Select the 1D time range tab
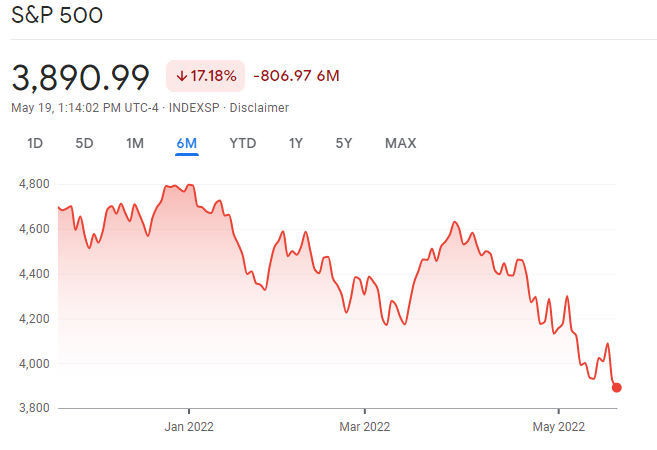Viewport: 657px width, 450px height. [x=35, y=143]
